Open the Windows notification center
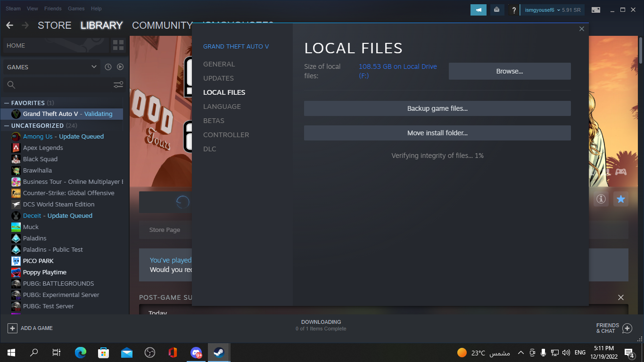 click(629, 353)
